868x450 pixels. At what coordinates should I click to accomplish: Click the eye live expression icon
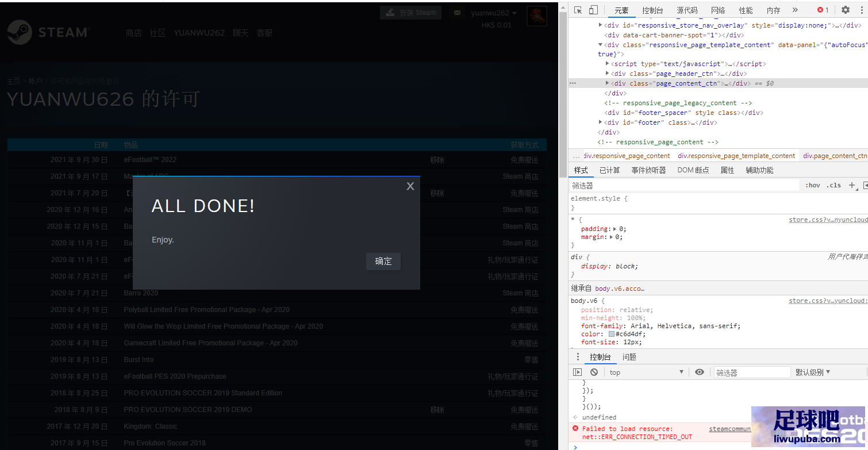point(700,372)
